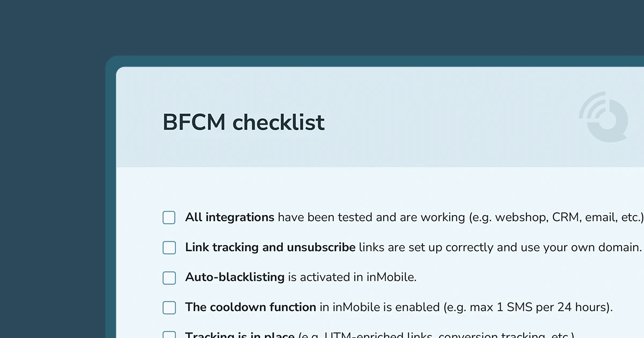Toggle the Tracking is in place checkbox
Image resolution: width=644 pixels, height=338 pixels.
169,335
